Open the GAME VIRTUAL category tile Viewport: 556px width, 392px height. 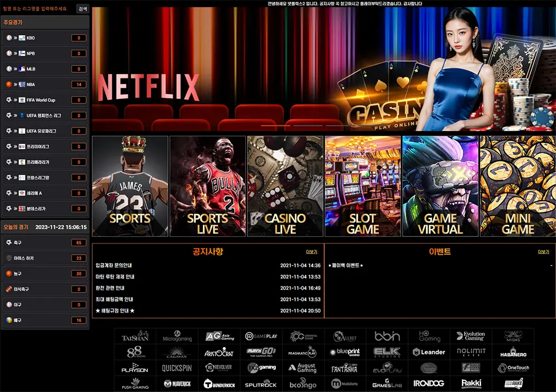tap(440, 186)
